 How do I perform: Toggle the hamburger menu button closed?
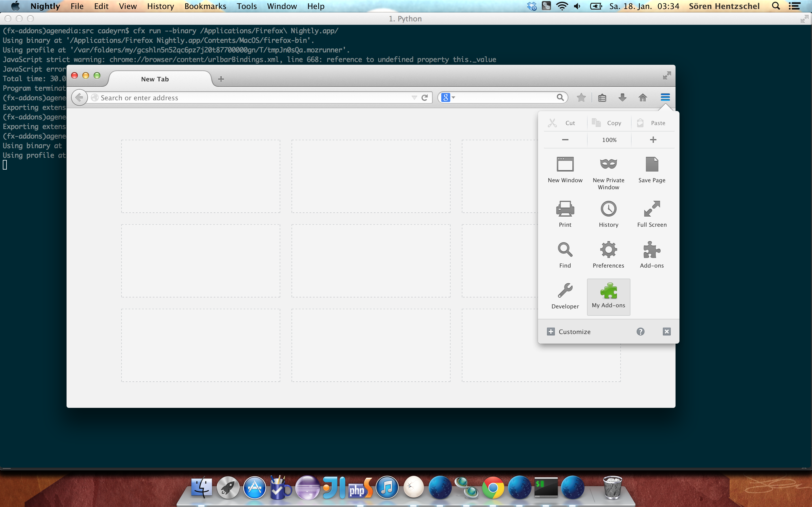(x=665, y=97)
